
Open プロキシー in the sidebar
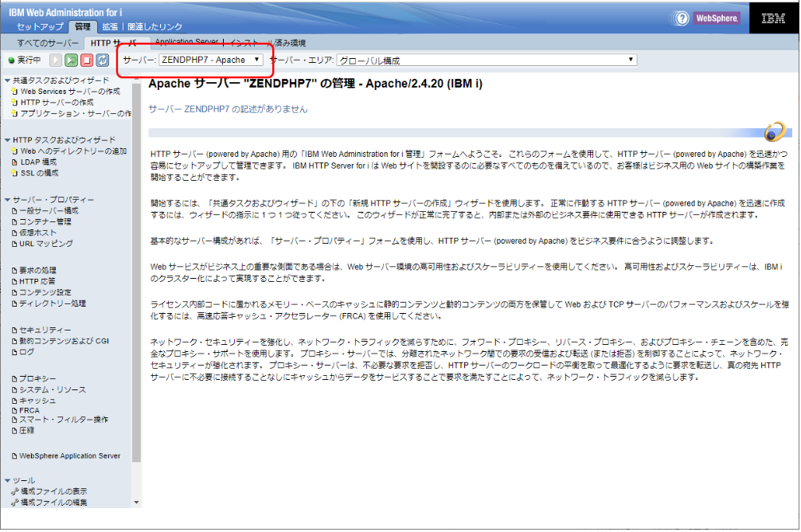37,379
